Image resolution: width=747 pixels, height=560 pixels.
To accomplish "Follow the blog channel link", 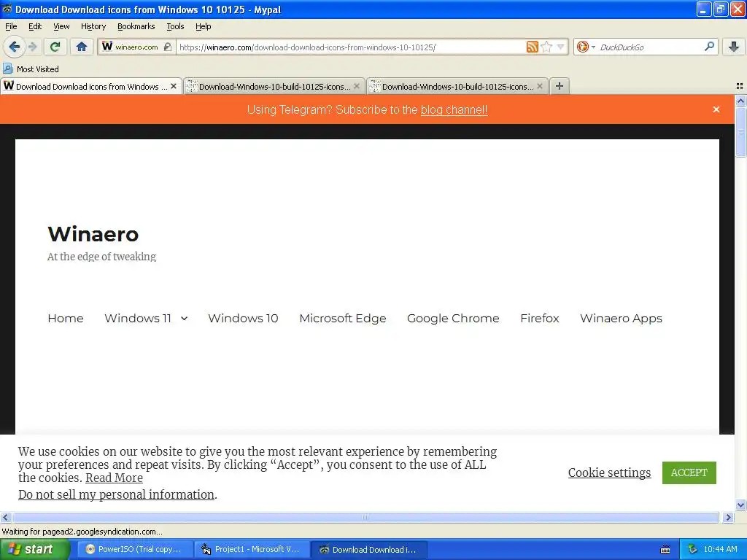I will tap(454, 109).
